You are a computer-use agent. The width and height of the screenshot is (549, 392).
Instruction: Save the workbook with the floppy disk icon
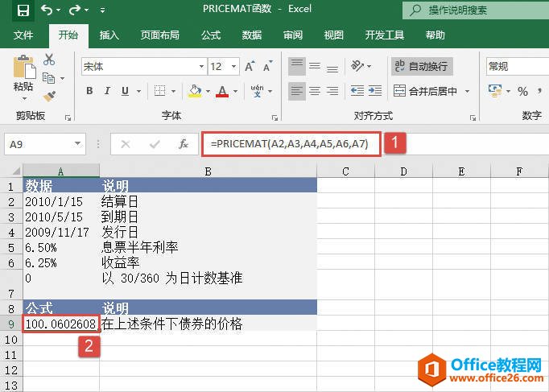(x=23, y=10)
